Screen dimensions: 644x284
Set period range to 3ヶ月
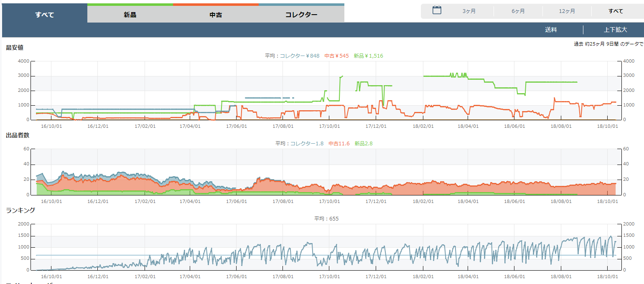click(x=469, y=11)
